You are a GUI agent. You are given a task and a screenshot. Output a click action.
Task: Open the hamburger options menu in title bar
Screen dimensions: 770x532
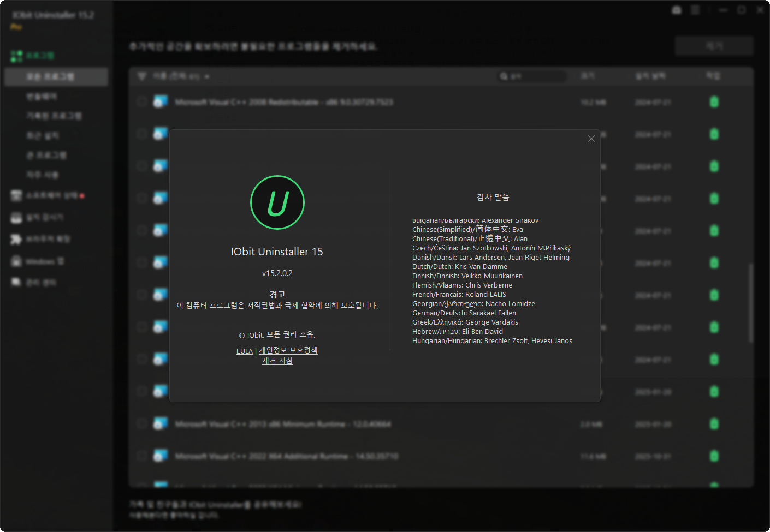click(x=695, y=10)
